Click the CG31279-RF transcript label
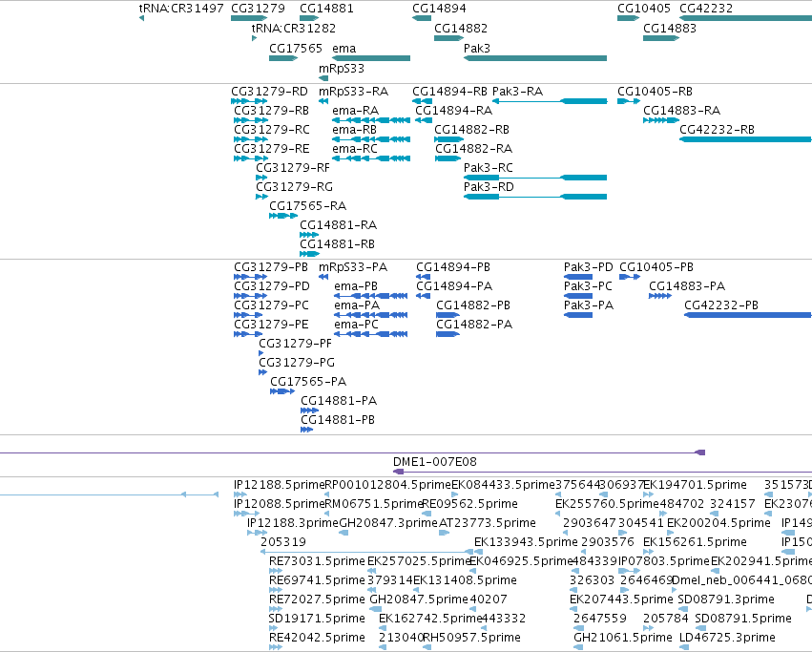 click(x=293, y=168)
